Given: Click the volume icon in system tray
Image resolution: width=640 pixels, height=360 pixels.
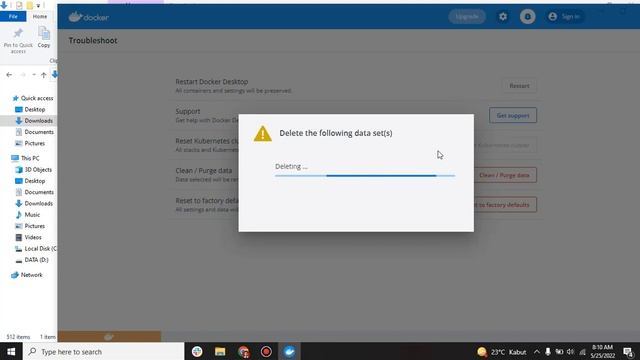Looking at the screenshot, I should point(570,351).
